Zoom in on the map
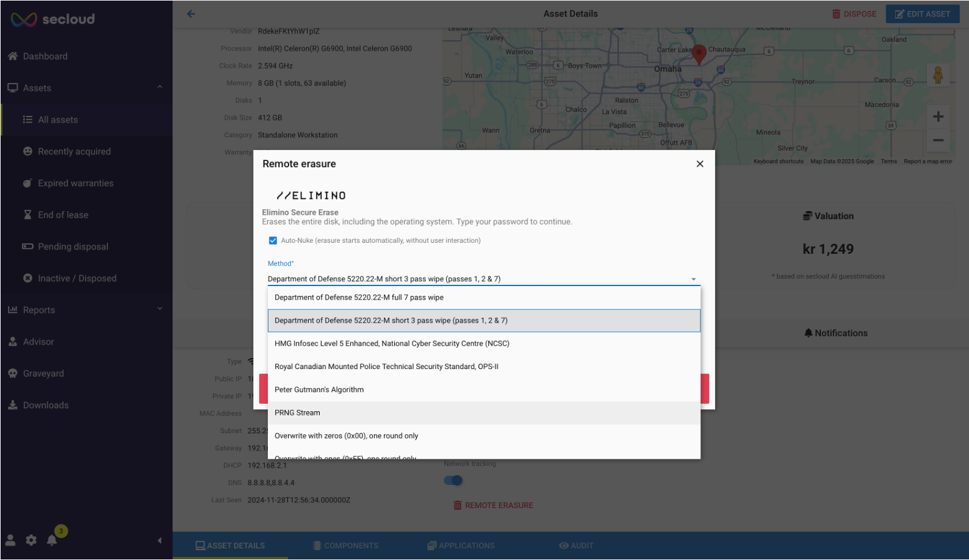This screenshot has width=969, height=560. tap(938, 117)
